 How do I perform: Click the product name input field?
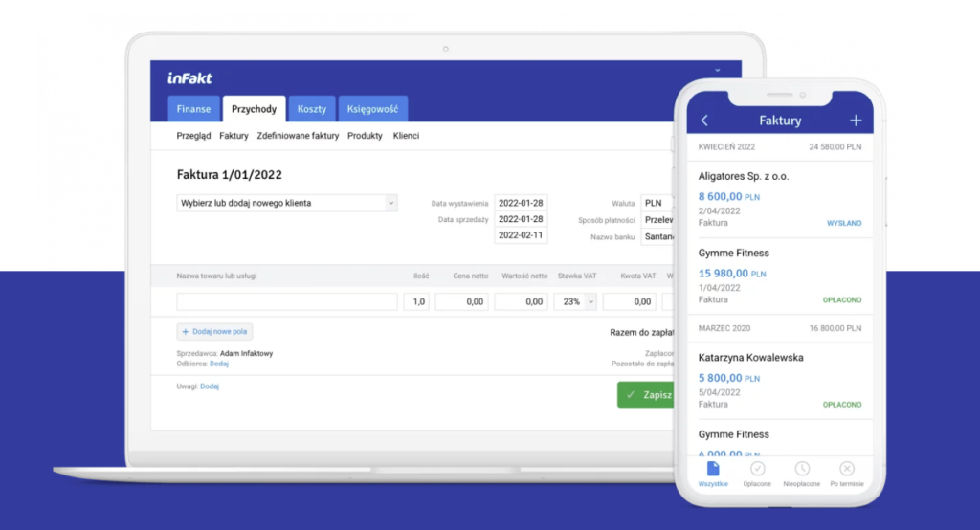pos(287,302)
